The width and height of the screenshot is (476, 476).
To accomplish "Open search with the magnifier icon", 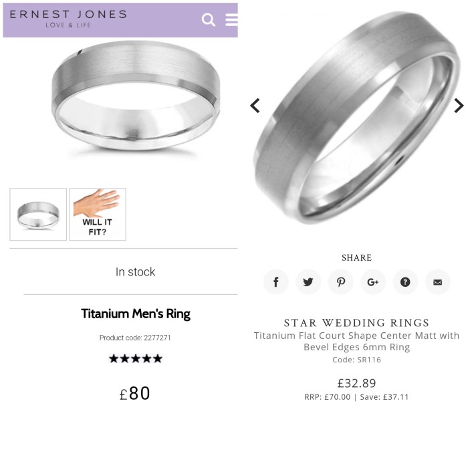I will click(x=209, y=20).
